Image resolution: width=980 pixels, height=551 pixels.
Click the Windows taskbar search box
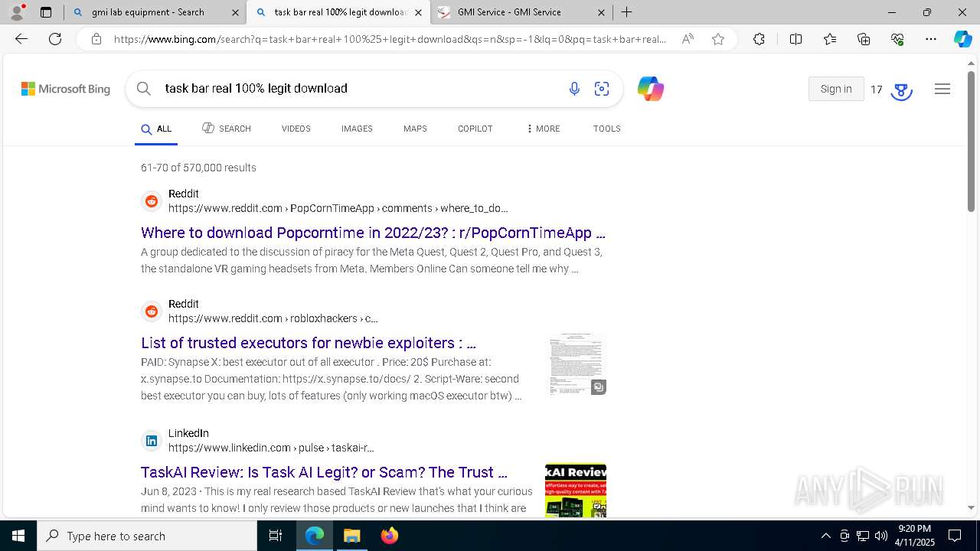[x=147, y=536]
